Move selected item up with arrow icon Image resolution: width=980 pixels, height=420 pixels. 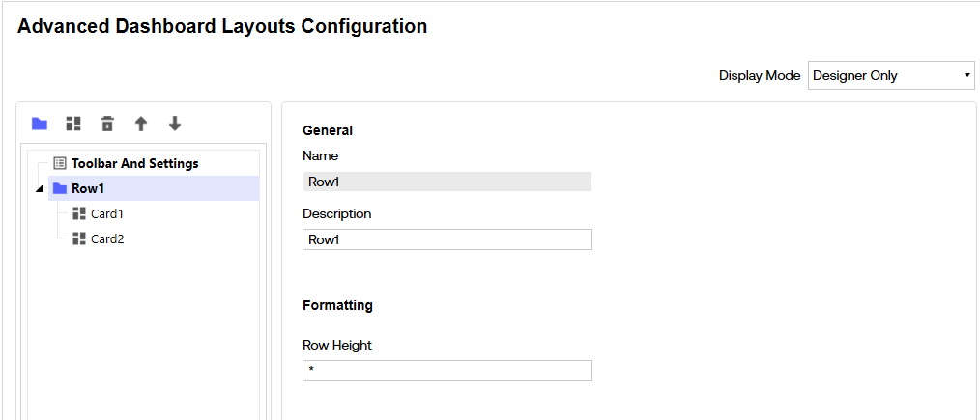pos(141,124)
